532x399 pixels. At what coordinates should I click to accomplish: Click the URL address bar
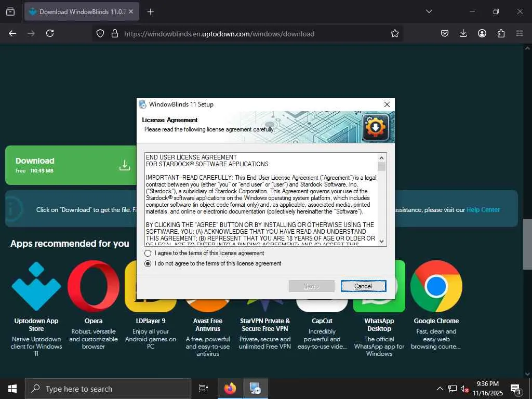point(248,34)
